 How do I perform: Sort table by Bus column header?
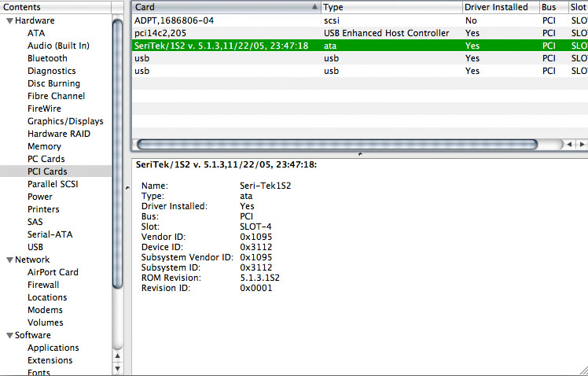click(553, 7)
